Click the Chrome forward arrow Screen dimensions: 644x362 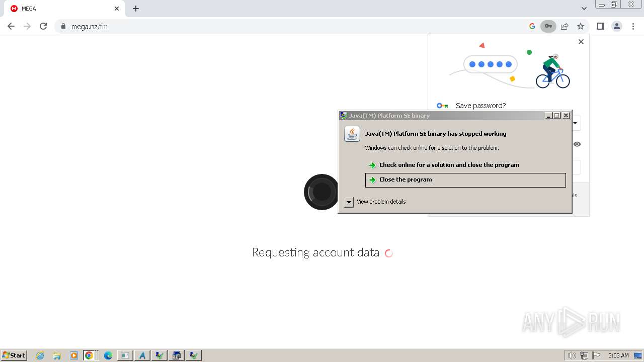click(27, 26)
